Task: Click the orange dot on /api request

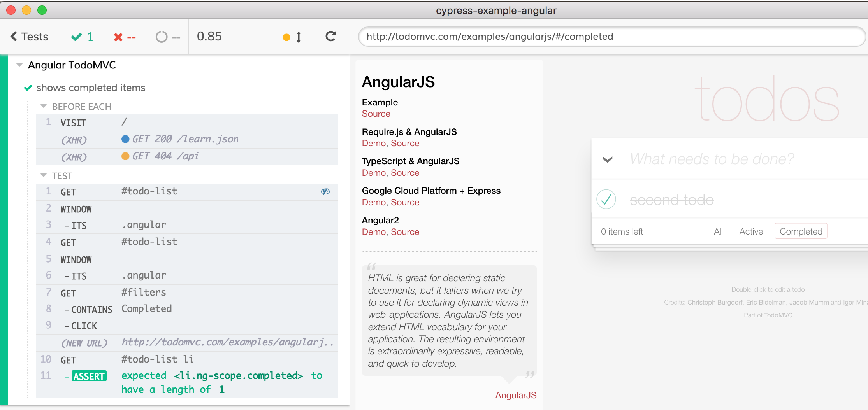Action: click(125, 156)
